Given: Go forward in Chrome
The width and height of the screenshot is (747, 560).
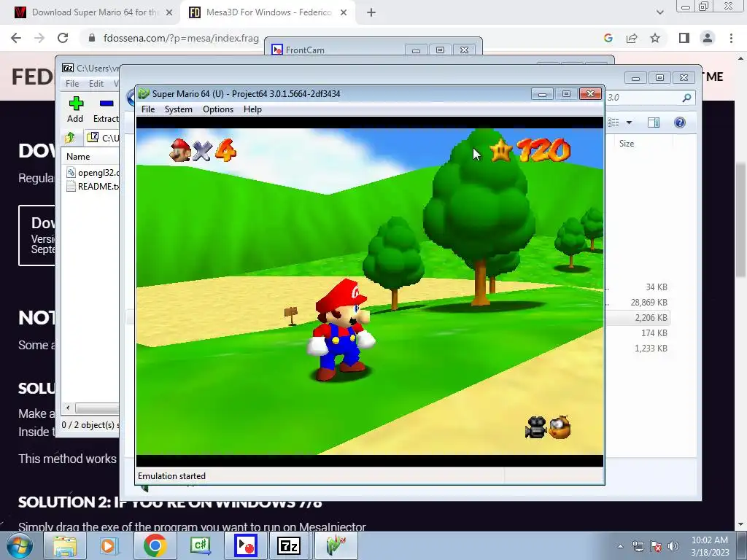Looking at the screenshot, I should click(39, 38).
